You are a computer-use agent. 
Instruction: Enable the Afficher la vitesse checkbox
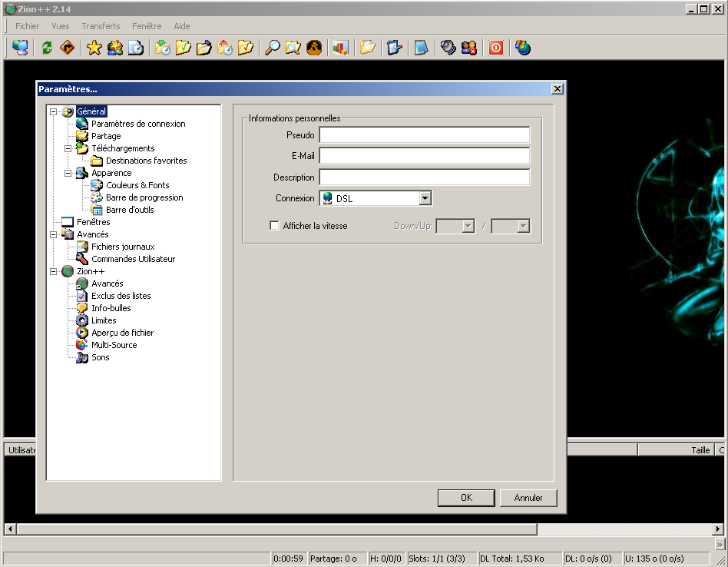[274, 226]
